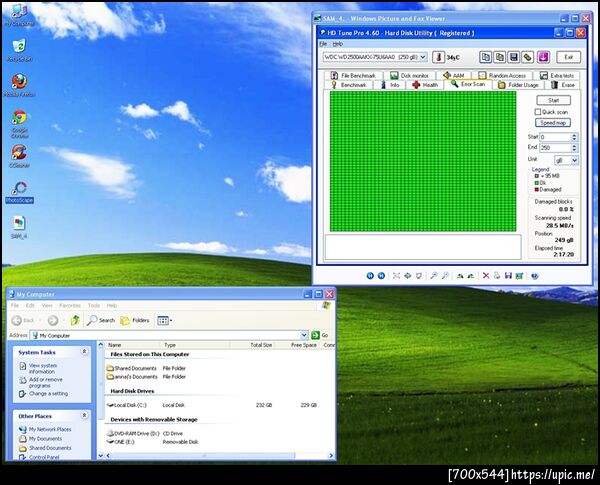Click the Go button in My Computer
The image size is (600, 485).
(320, 335)
